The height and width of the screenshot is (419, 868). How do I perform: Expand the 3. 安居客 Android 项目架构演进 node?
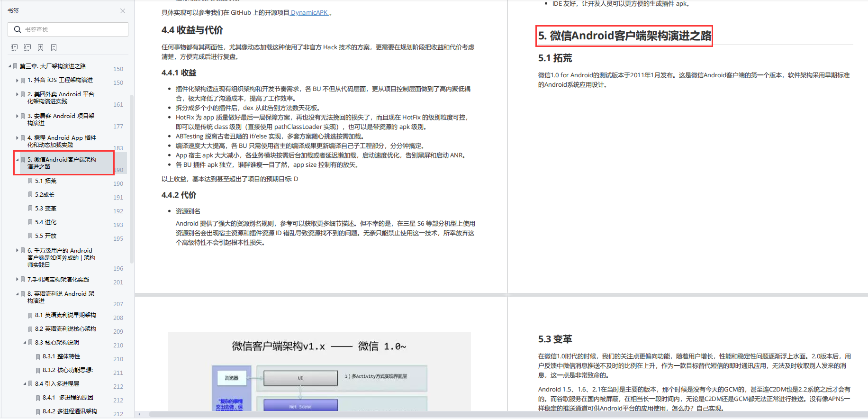17,116
